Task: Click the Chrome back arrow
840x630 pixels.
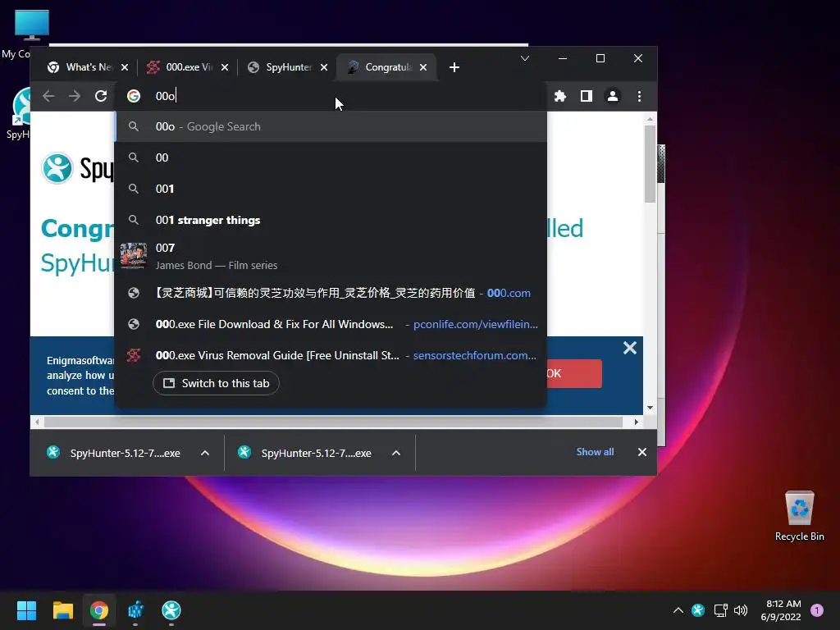Action: (x=48, y=96)
